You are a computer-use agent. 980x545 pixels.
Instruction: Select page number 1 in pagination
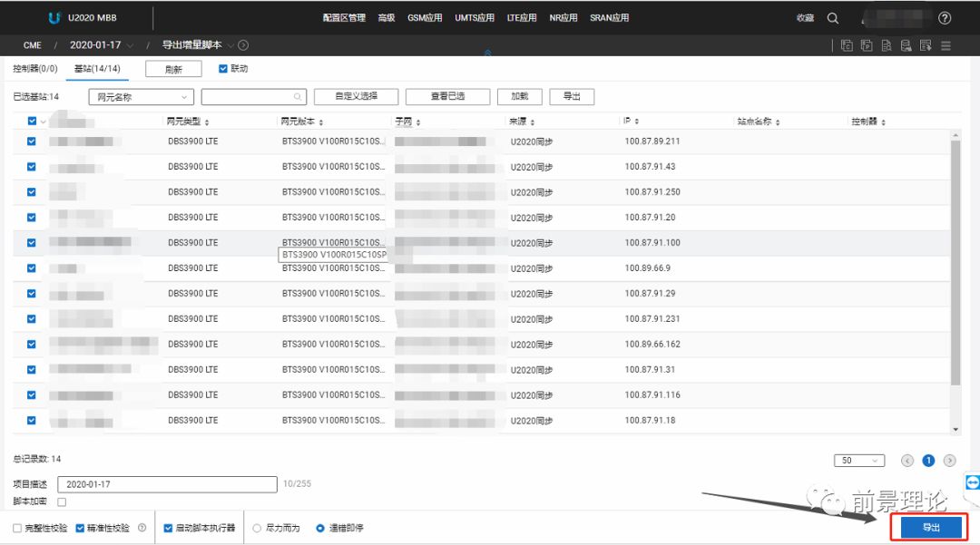click(x=928, y=461)
